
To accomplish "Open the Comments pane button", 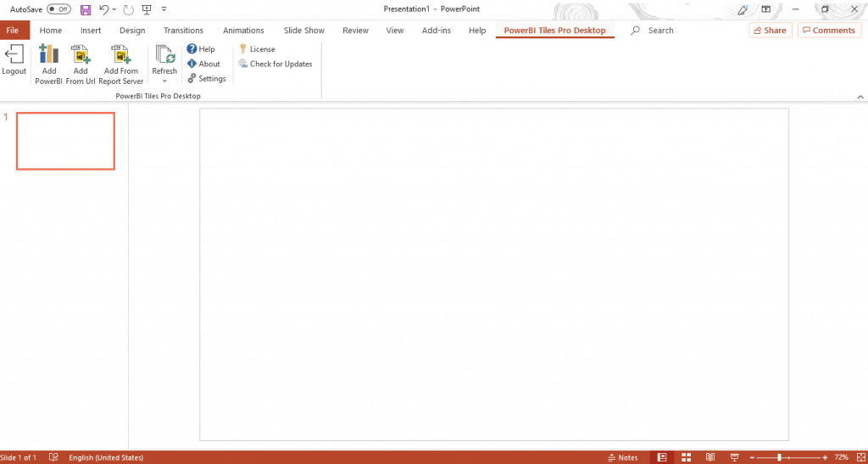I will pos(829,31).
